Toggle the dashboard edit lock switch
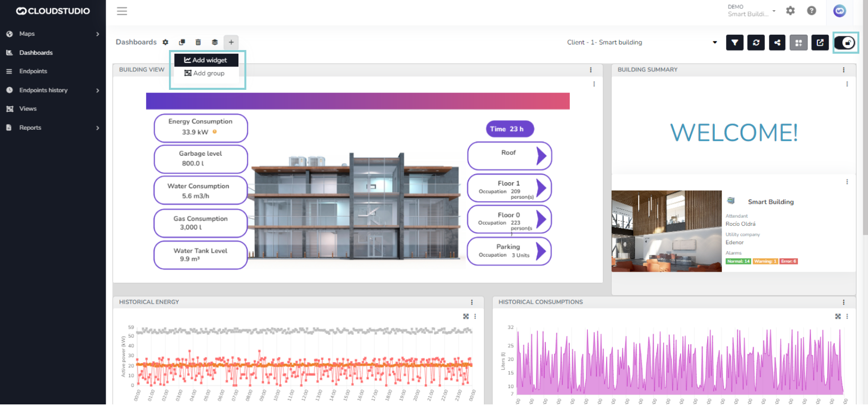This screenshot has height=409, width=868. (845, 43)
